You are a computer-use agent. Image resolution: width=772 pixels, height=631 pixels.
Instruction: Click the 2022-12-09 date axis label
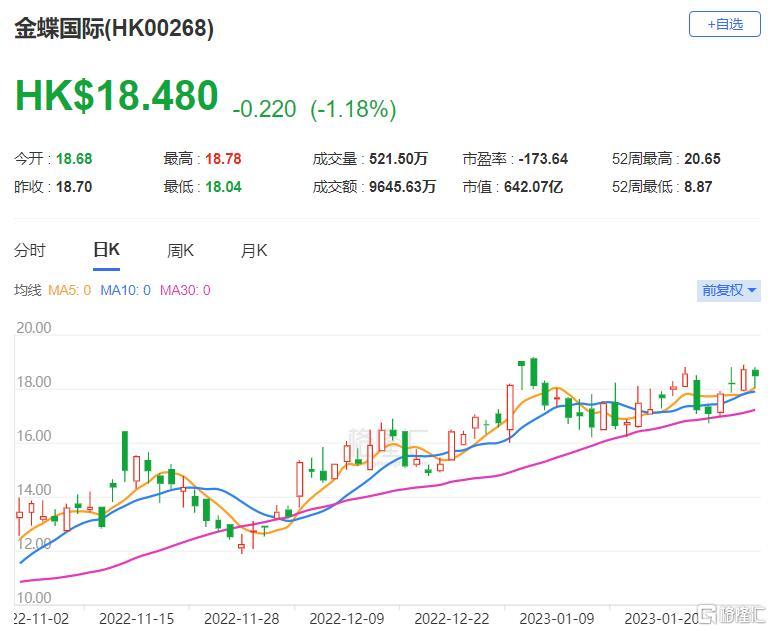[347, 618]
